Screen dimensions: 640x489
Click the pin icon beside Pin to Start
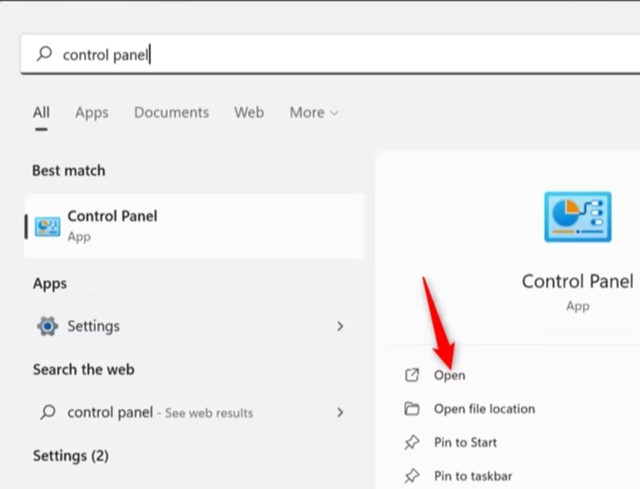click(412, 442)
